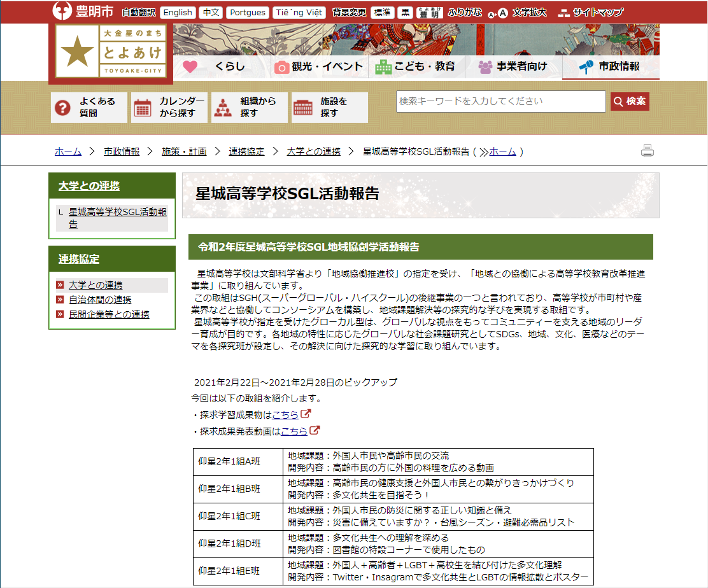This screenshot has width=708, height=588.
Task: Go to 施策・計画 in breadcrumb
Action: pos(184,151)
